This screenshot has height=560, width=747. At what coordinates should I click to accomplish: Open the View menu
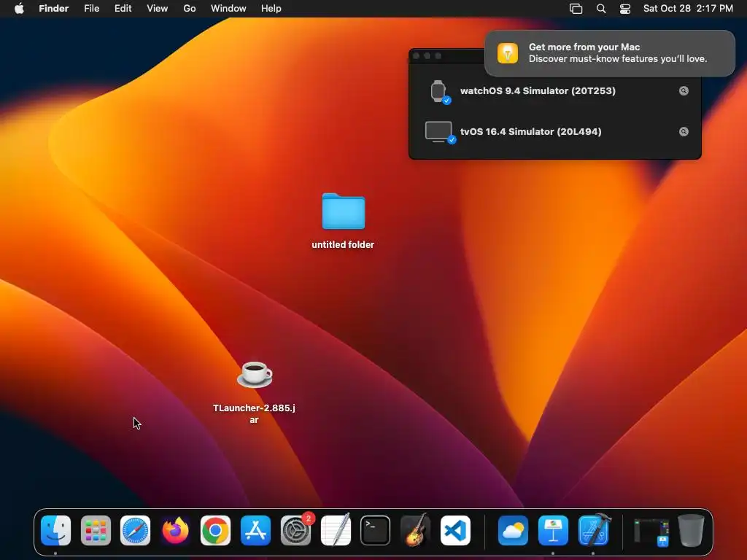point(158,9)
